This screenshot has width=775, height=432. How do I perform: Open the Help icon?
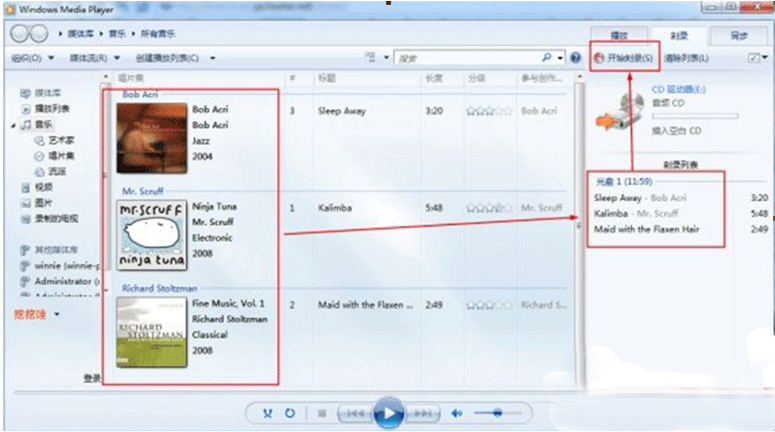tap(575, 58)
